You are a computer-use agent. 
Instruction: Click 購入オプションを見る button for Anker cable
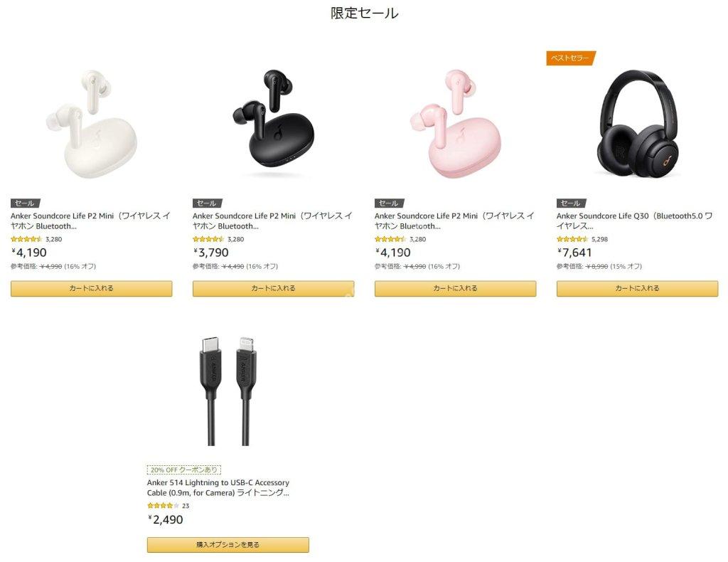click(228, 545)
